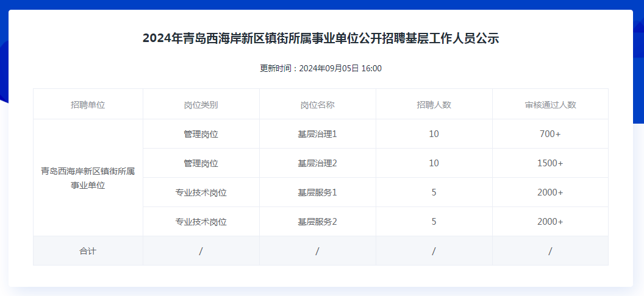Click 专业技术岗位 in the 基层服务2 row

[201, 222]
